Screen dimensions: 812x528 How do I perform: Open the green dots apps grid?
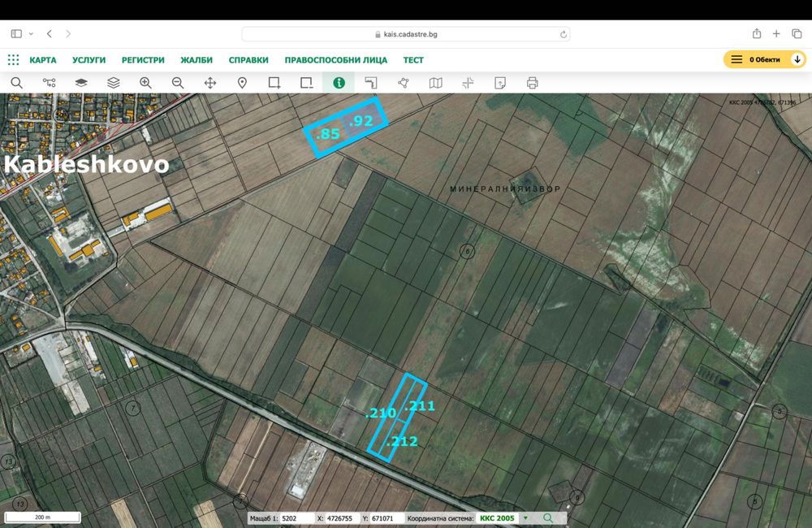pyautogui.click(x=14, y=59)
